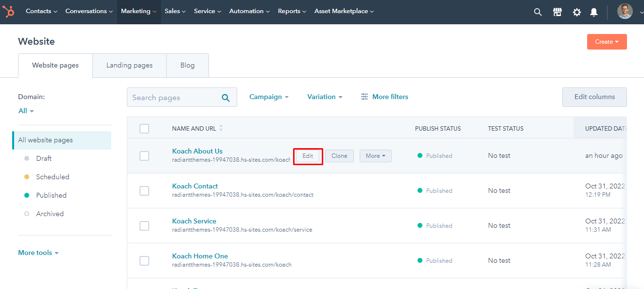
Task: Open the Koach Home One page link
Action: tap(200, 256)
